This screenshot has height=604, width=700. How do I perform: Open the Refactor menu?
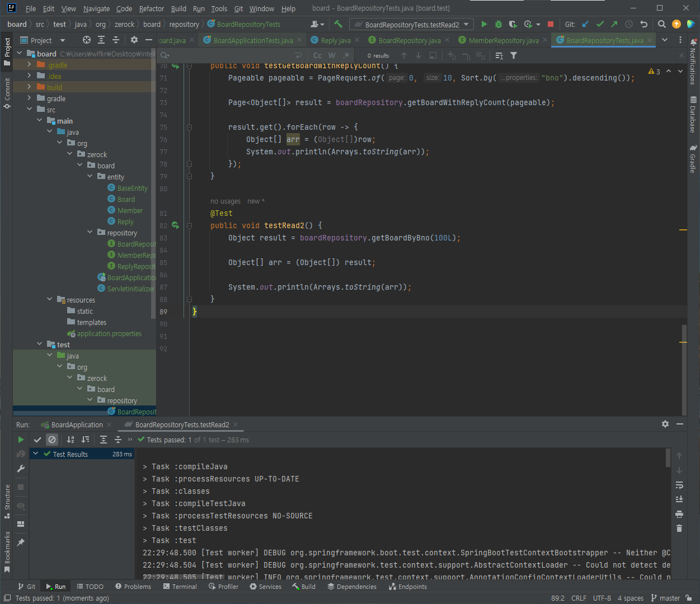152,8
